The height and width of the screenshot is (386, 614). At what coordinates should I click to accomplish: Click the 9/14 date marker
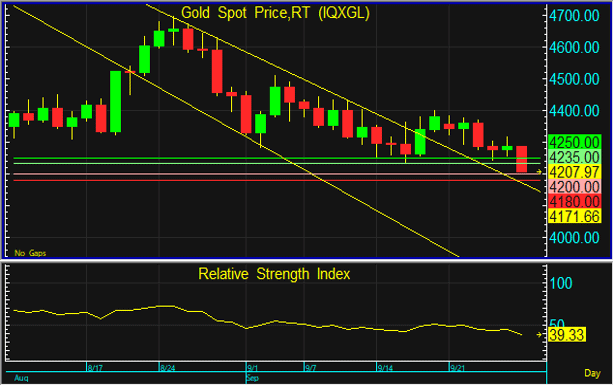click(x=385, y=368)
